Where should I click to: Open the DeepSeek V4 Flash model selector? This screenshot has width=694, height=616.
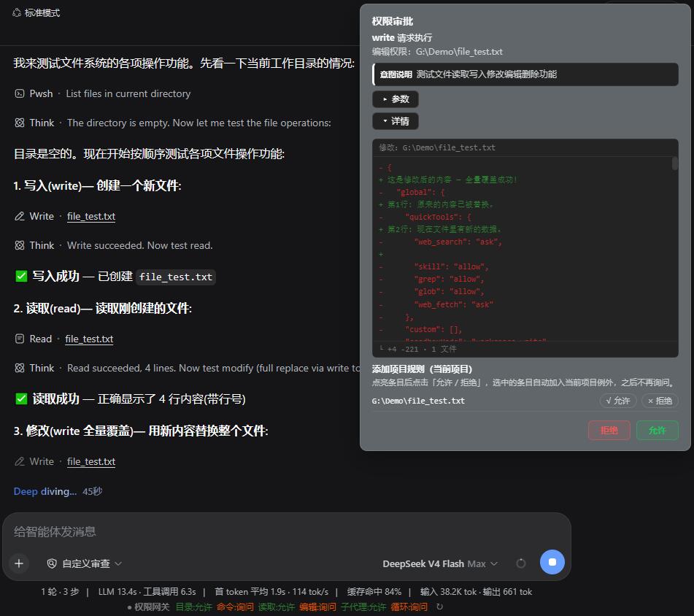(440, 563)
